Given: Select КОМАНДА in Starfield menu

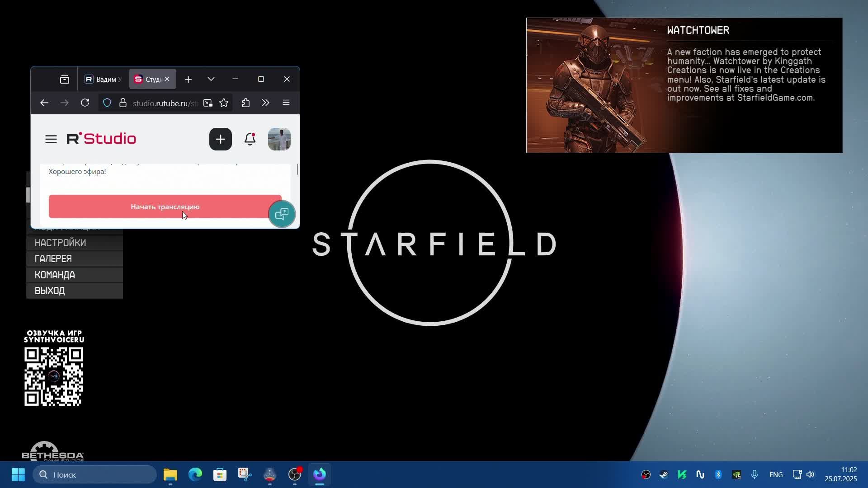Looking at the screenshot, I should (x=75, y=275).
